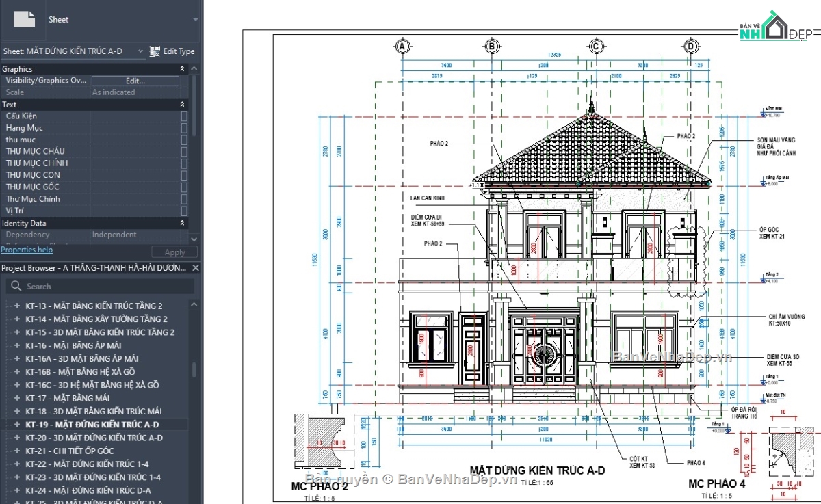Select sheet KT-15 - 3D MẶT BẰNG KIẾN TRÚC TẦNG 2
Screen dimensions: 821x504
click(x=100, y=332)
